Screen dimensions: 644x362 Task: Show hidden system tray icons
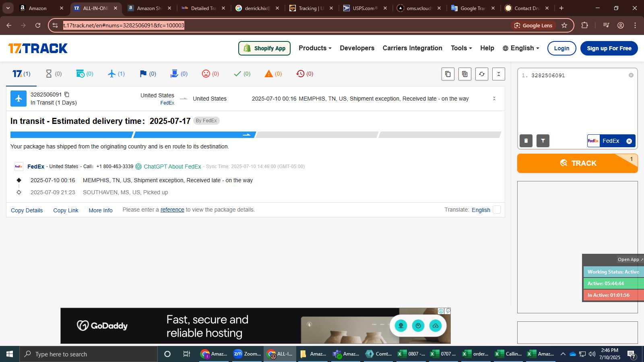[563, 354]
